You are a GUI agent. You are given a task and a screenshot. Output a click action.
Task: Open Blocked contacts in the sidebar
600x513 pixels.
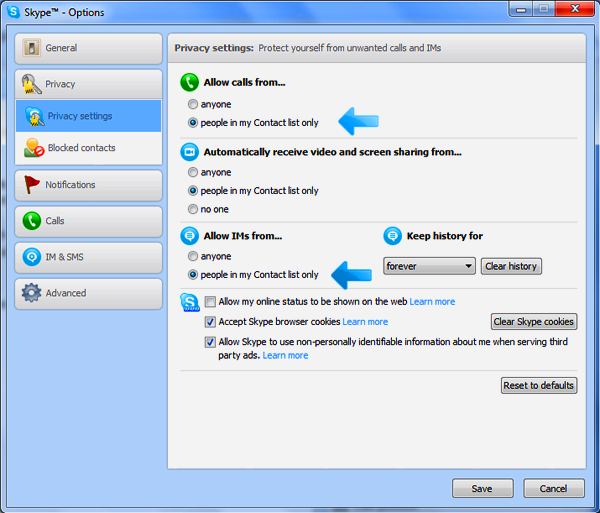pyautogui.click(x=88, y=148)
